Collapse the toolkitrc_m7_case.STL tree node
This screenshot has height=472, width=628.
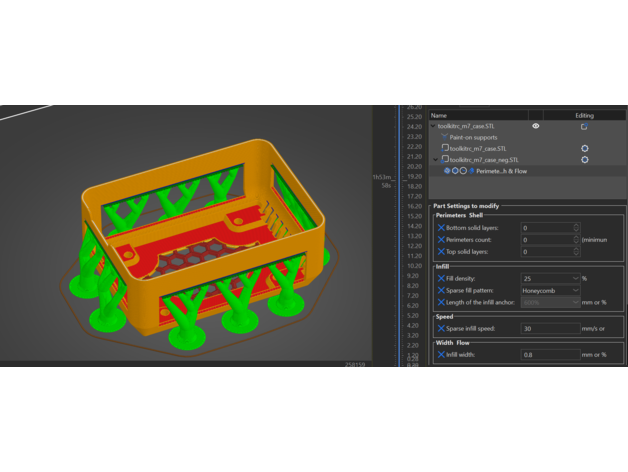[x=433, y=126]
